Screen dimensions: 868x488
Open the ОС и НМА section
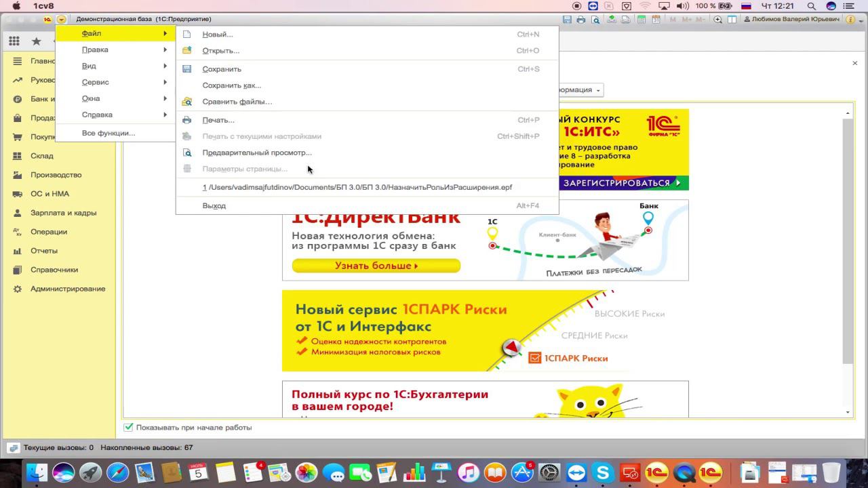(50, 194)
